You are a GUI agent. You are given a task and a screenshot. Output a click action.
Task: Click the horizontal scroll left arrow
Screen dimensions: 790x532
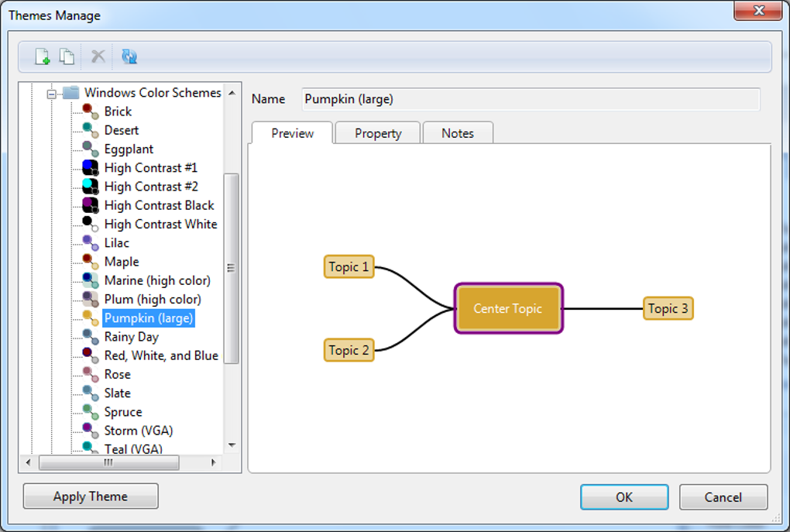coord(28,462)
